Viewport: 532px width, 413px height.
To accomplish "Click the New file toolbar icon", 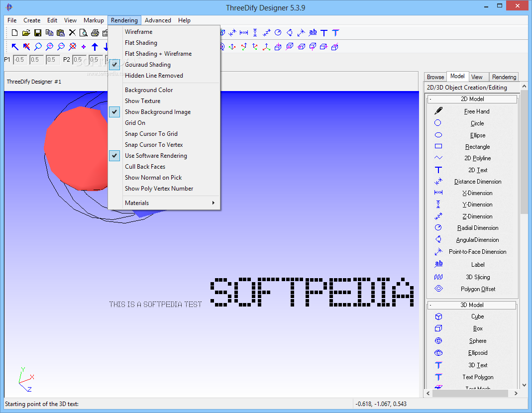I will 14,32.
